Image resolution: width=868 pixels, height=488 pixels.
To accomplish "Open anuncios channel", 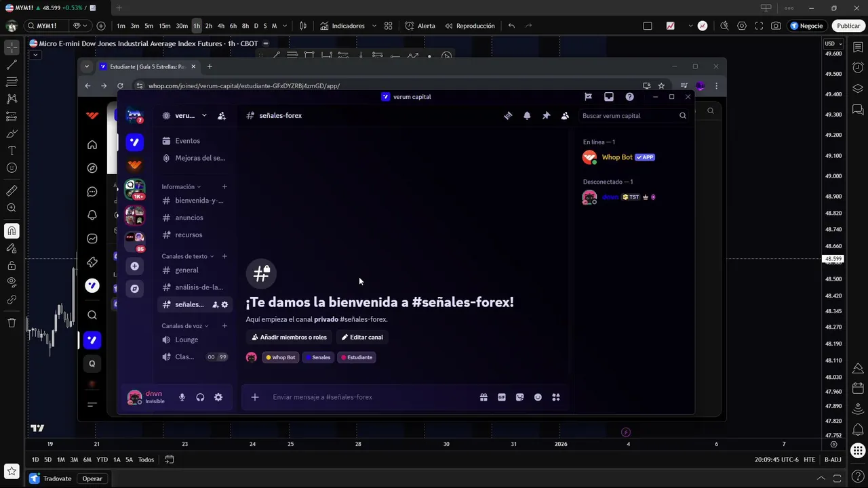I will tap(194, 218).
